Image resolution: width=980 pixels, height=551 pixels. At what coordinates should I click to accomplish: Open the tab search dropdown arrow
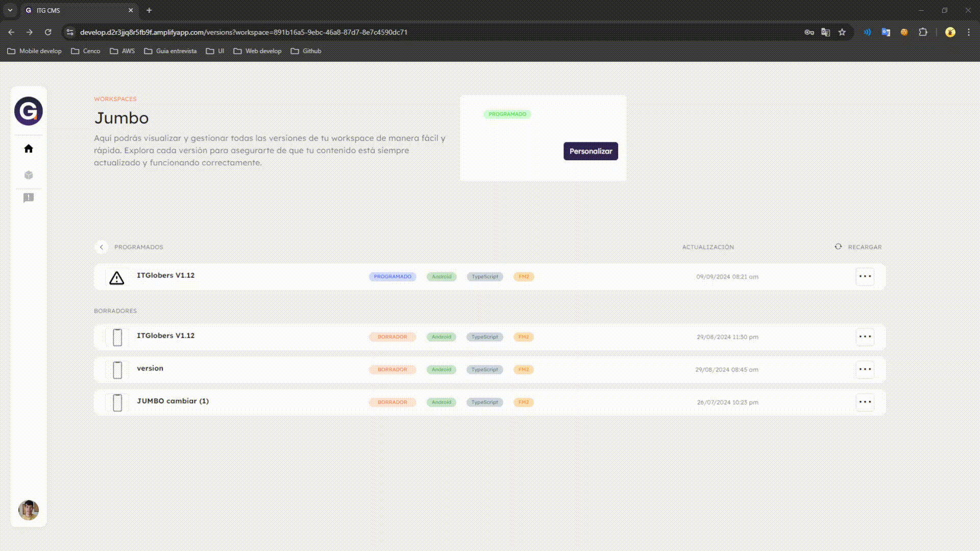tap(10, 10)
